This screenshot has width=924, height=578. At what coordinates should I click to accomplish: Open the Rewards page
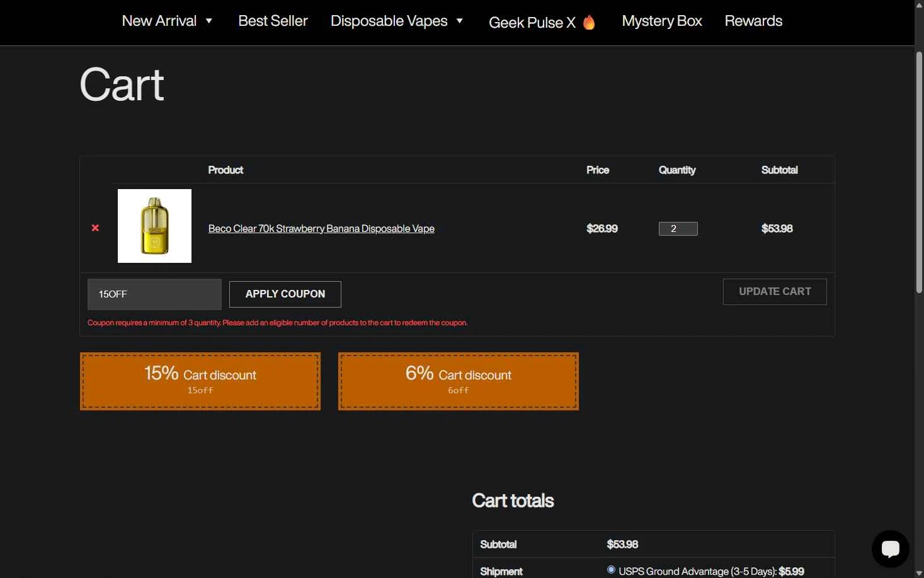[753, 21]
